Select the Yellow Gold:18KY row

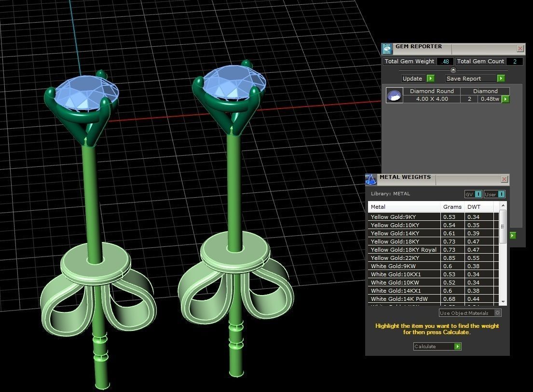433,242
